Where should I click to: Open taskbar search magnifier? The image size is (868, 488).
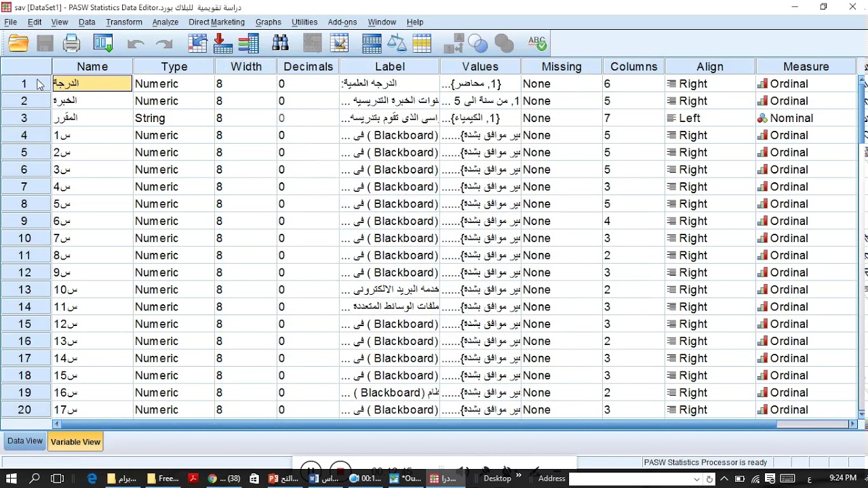(35, 479)
